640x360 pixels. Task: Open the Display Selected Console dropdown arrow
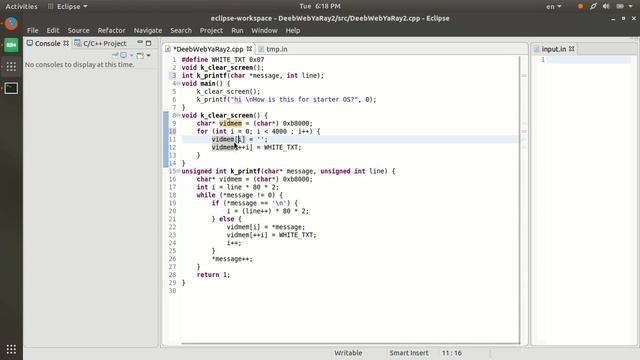131,55
